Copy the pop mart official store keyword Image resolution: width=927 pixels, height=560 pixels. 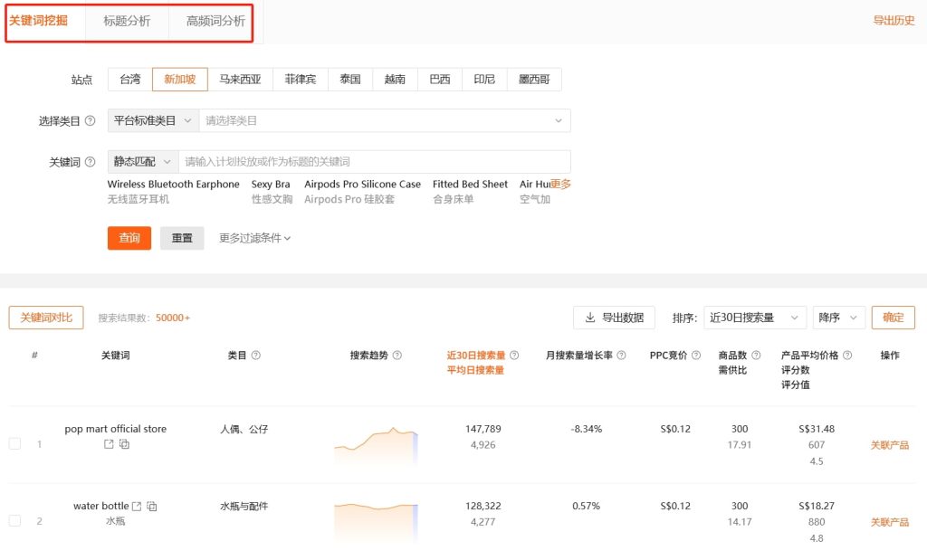tap(125, 444)
